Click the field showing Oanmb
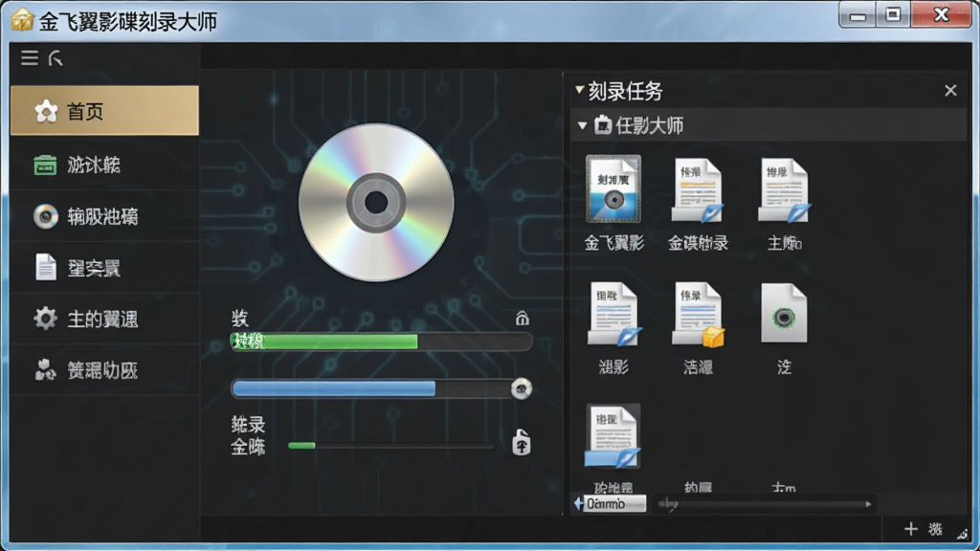 point(615,503)
